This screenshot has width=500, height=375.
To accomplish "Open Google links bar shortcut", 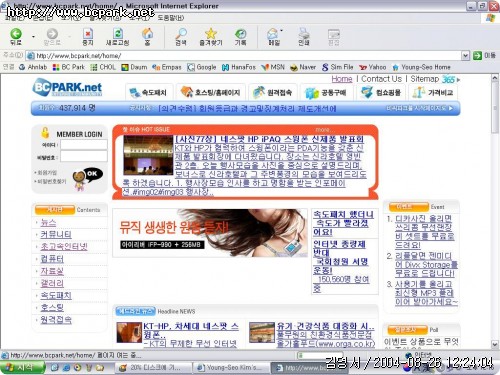I will coord(202,67).
